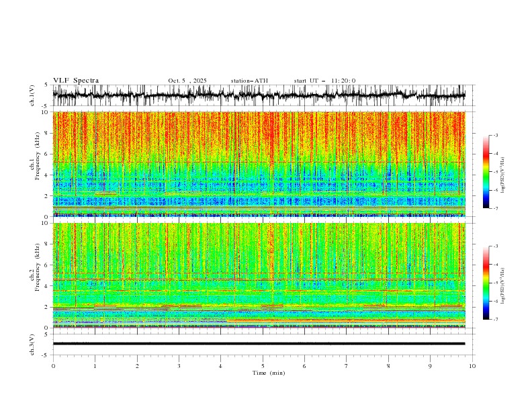Click the "ch.1(V)" axis label
The image size is (532, 411).
pos(32,95)
